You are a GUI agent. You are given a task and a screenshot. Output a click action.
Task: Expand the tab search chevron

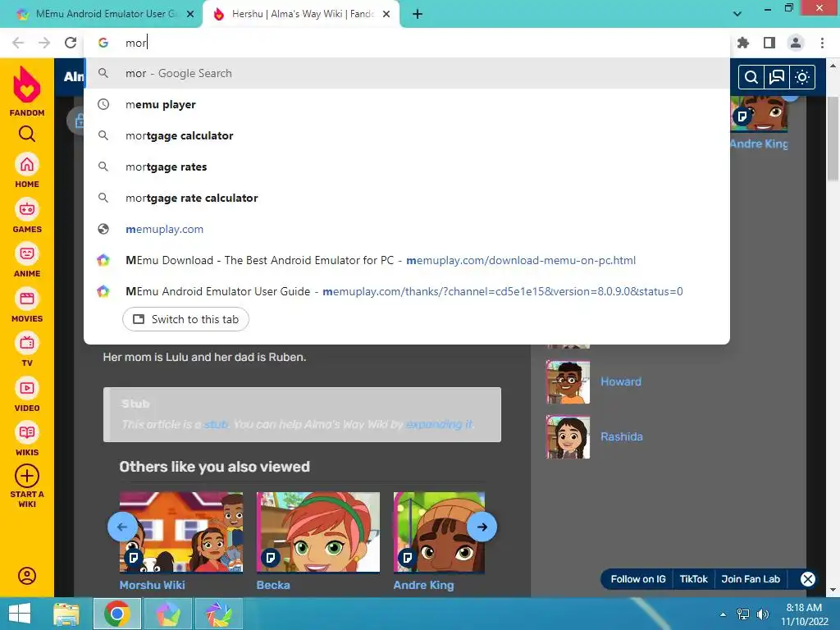point(737,14)
